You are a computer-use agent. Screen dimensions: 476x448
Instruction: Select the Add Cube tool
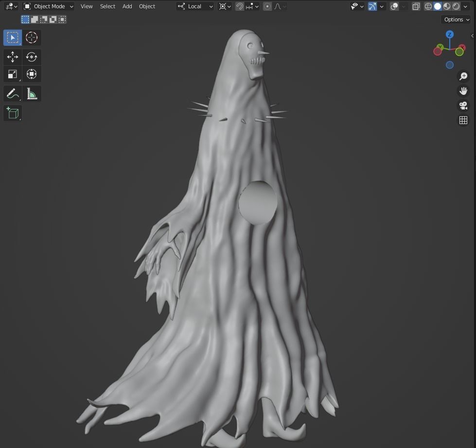[x=12, y=113]
